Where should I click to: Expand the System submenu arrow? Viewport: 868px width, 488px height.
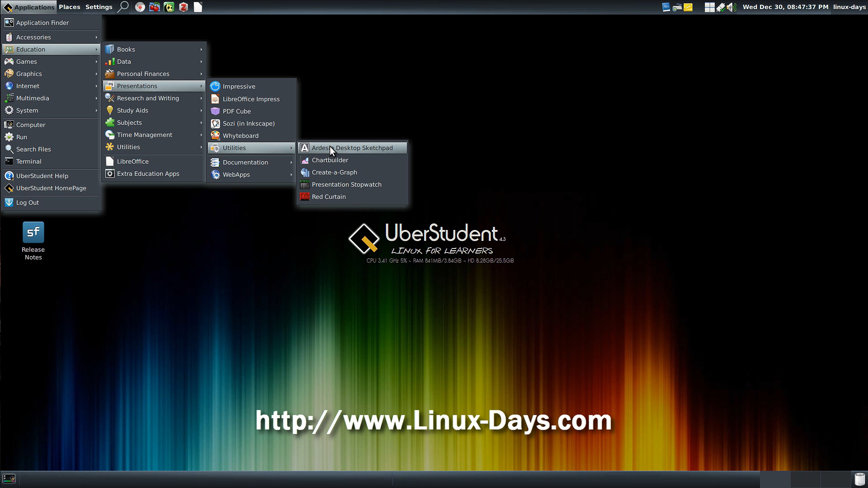96,110
